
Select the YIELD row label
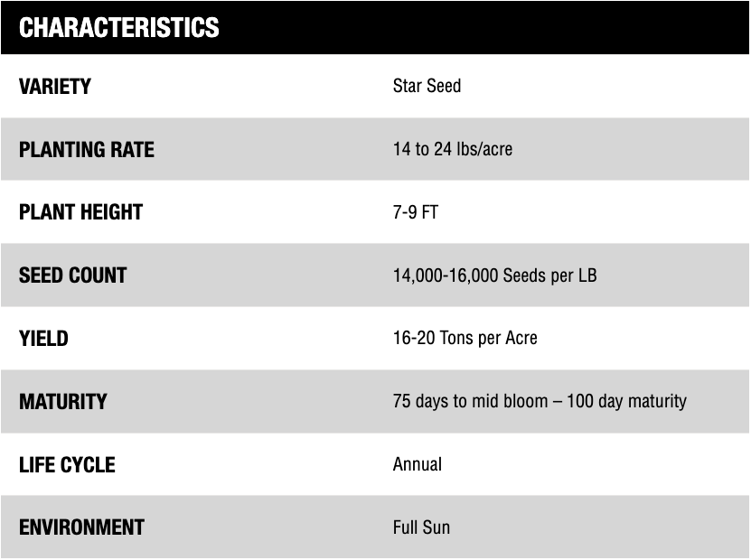tap(43, 339)
